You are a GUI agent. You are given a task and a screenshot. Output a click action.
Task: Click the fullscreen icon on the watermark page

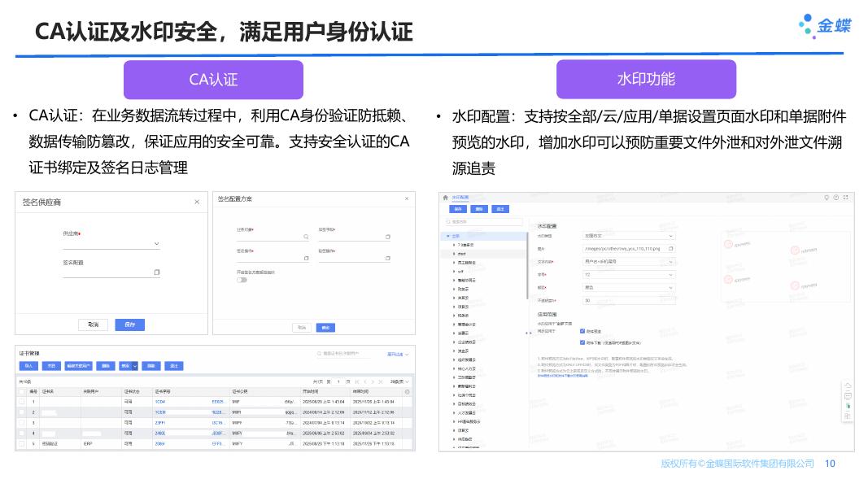point(846,197)
